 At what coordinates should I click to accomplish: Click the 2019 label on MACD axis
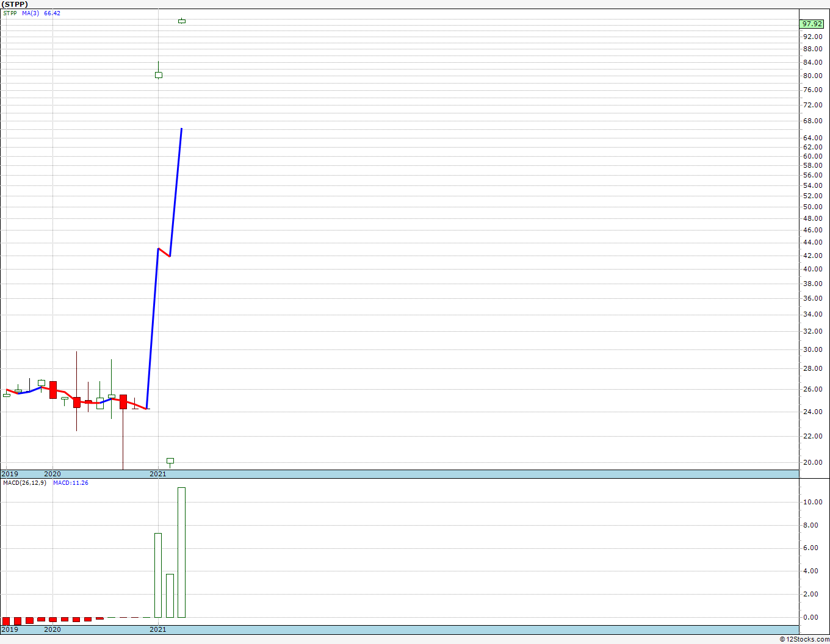pyautogui.click(x=10, y=629)
